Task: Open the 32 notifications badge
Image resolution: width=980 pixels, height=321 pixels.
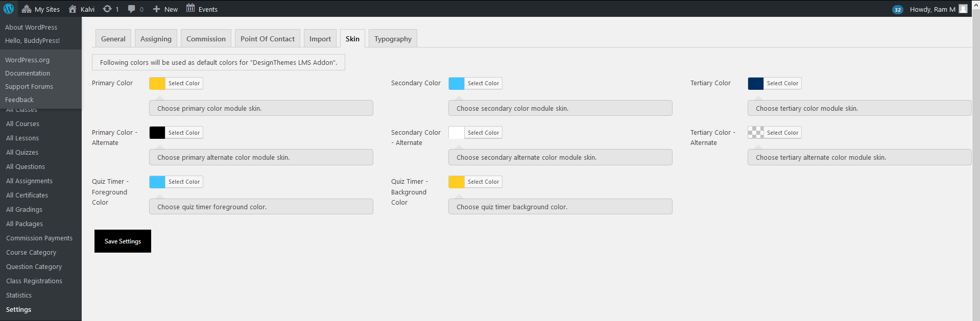Action: point(897,9)
